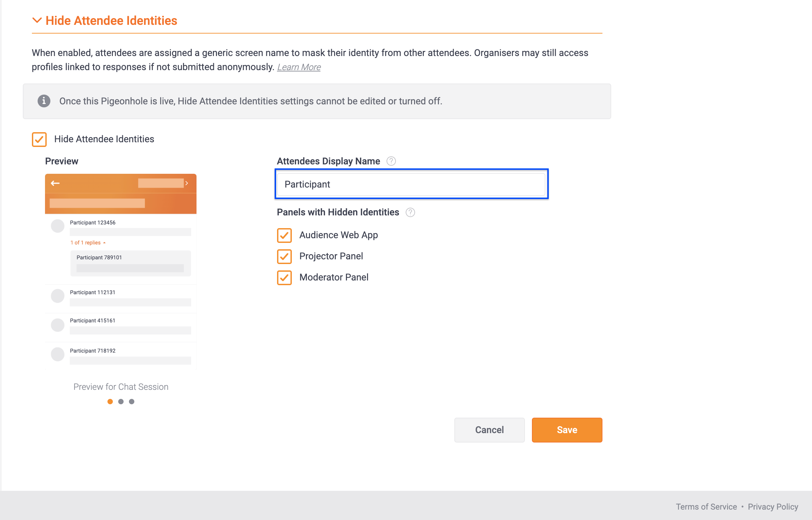Open the Terms of Service link
Screen dimensions: 812x520
706,507
